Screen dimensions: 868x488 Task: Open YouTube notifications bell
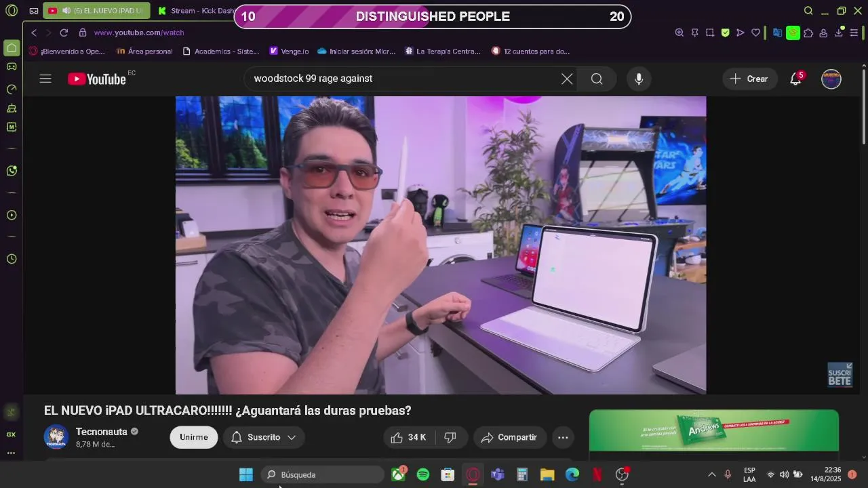(x=796, y=79)
